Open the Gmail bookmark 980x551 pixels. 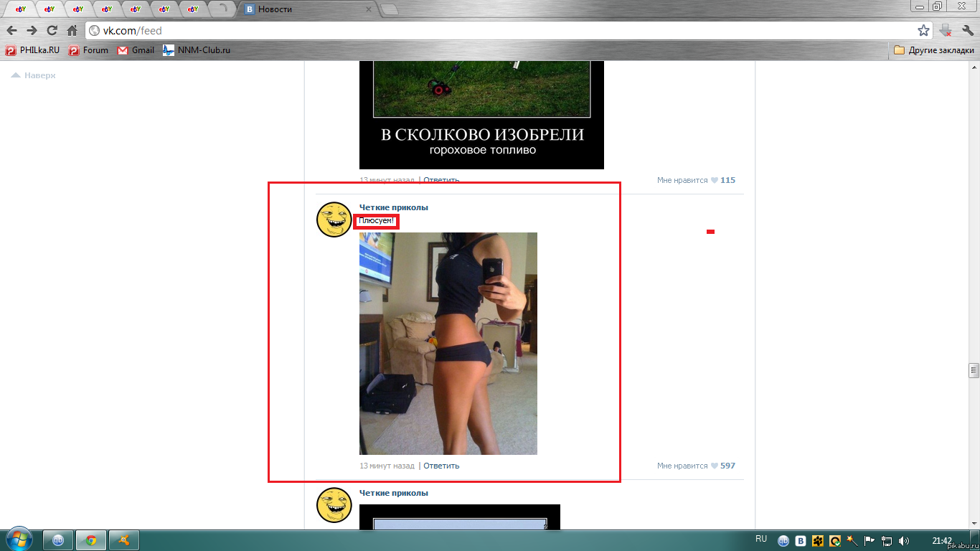[x=136, y=50]
